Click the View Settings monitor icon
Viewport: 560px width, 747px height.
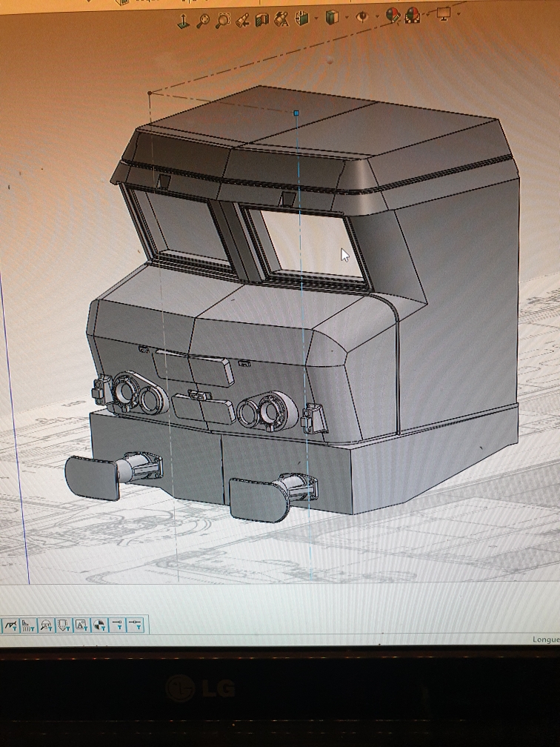click(444, 13)
